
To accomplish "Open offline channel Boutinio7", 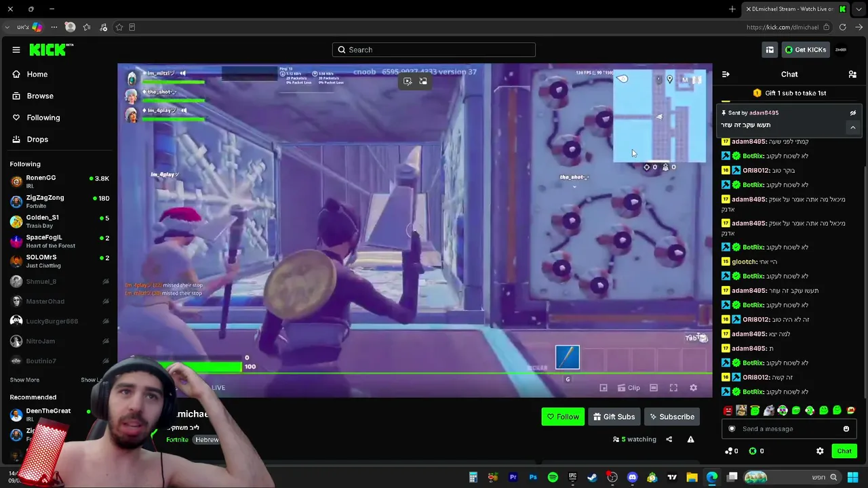I will [60, 361].
